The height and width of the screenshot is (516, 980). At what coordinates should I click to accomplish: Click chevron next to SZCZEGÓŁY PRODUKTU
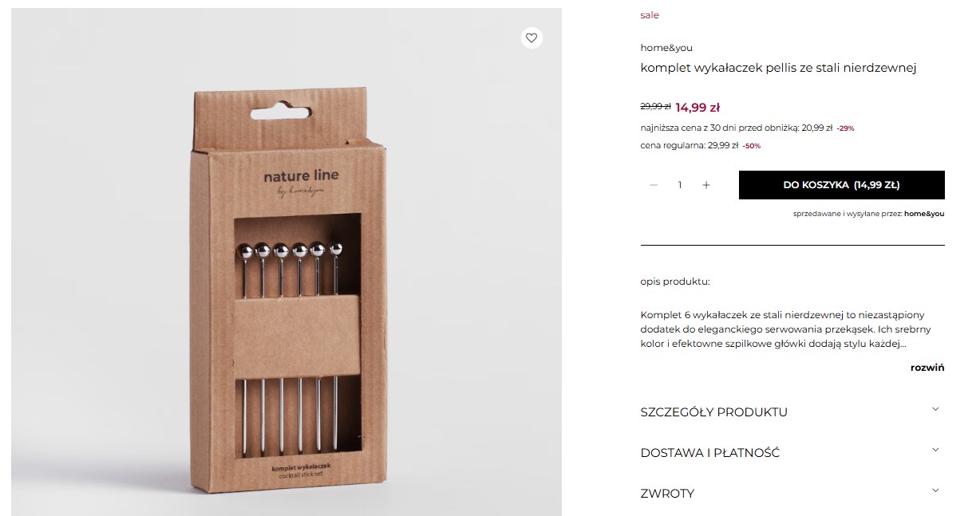coord(935,410)
